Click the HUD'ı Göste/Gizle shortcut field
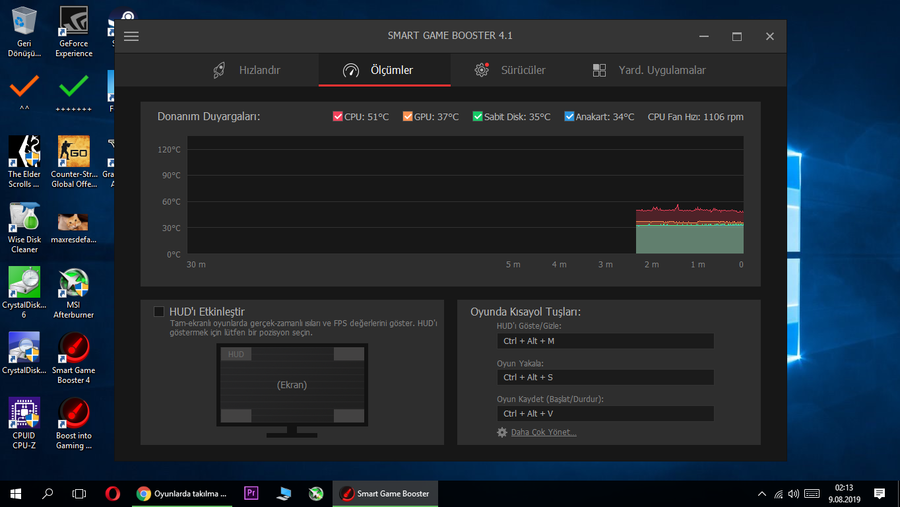The image size is (900, 507). pyautogui.click(x=605, y=341)
